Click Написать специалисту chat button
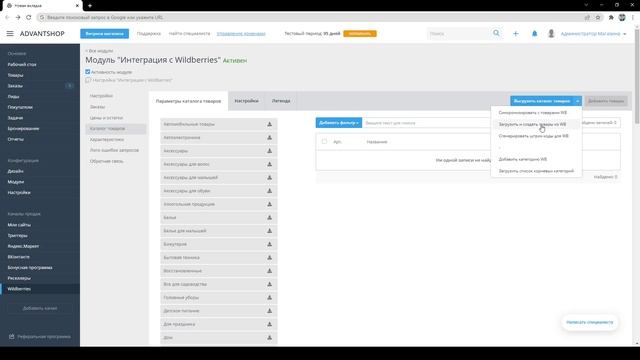640x360 pixels. point(590,322)
